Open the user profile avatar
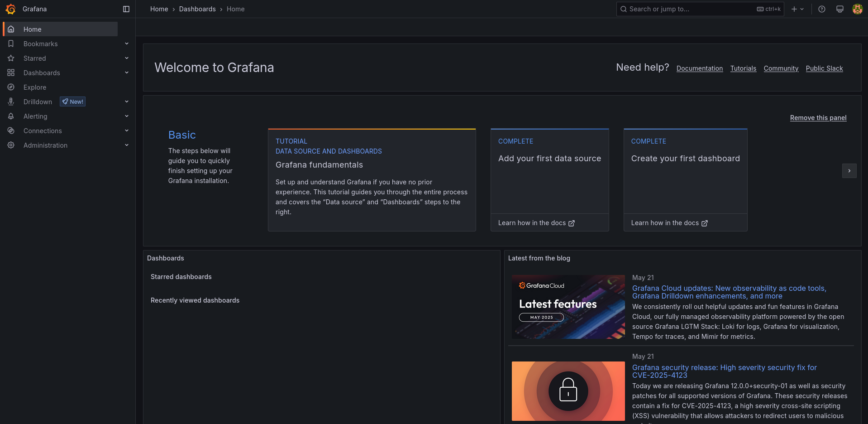The width and height of the screenshot is (868, 424). (x=857, y=9)
